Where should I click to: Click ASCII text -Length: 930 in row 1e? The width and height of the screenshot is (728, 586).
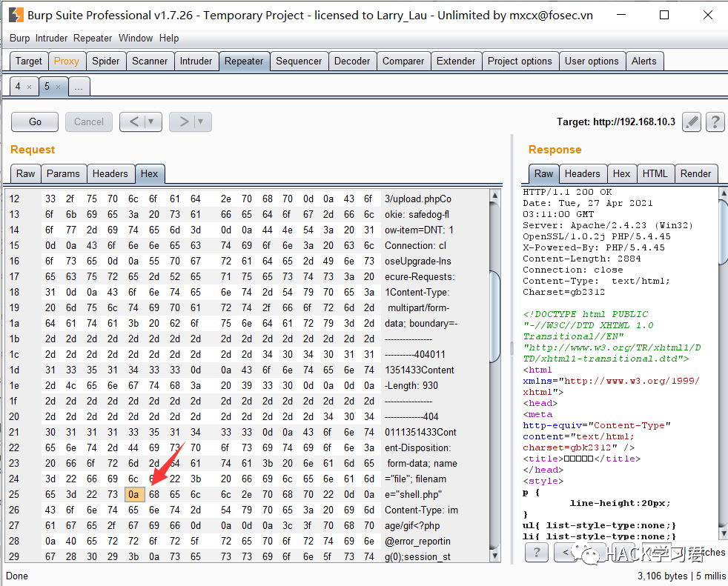(x=411, y=385)
